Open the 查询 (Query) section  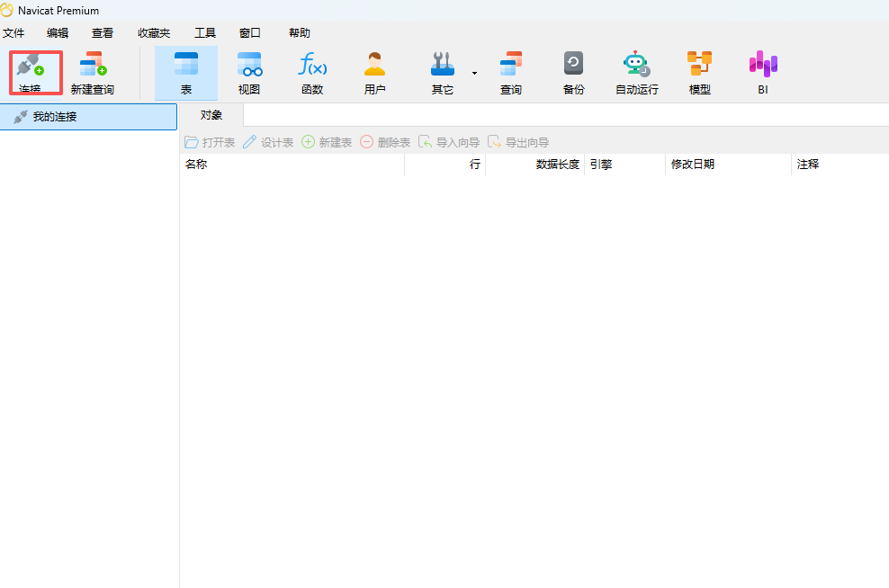point(511,73)
